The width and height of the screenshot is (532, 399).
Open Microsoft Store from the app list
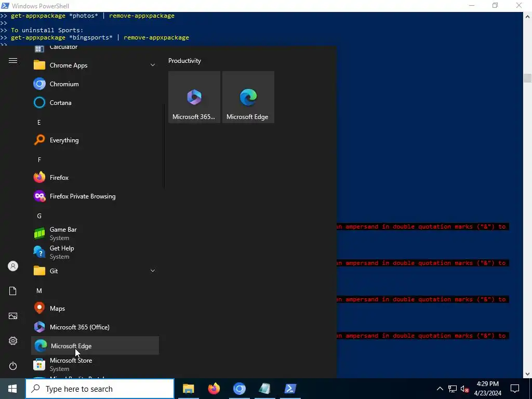coord(95,364)
